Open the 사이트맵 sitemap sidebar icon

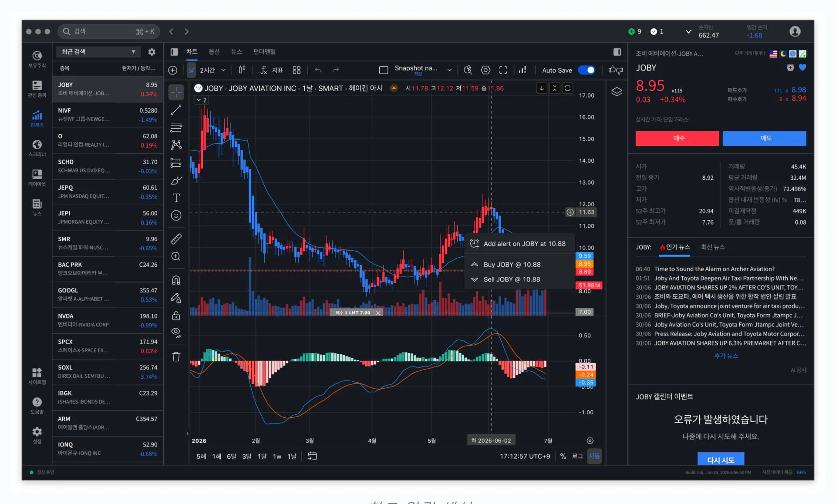pyautogui.click(x=37, y=376)
